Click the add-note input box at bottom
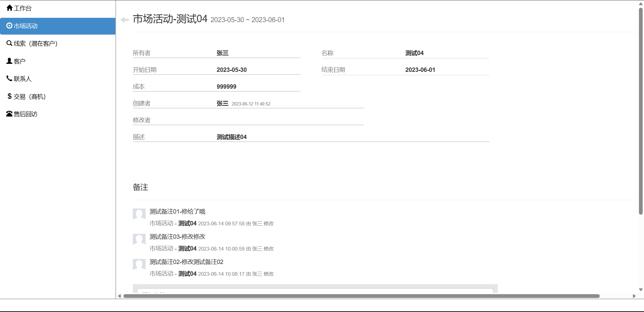Viewport: 644px width, 312px height. pos(315,291)
